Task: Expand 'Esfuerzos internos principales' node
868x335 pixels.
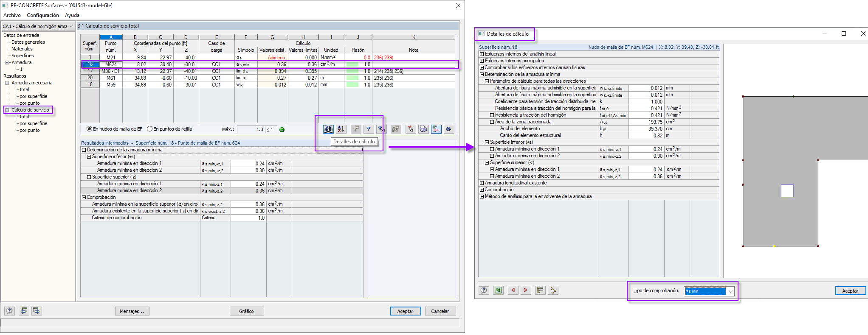Action: tap(482, 61)
